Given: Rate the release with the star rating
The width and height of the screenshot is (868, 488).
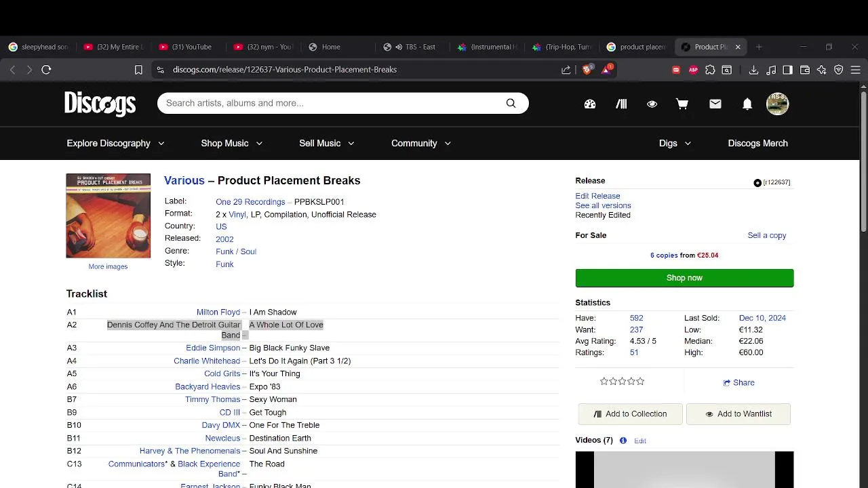Looking at the screenshot, I should [x=622, y=382].
